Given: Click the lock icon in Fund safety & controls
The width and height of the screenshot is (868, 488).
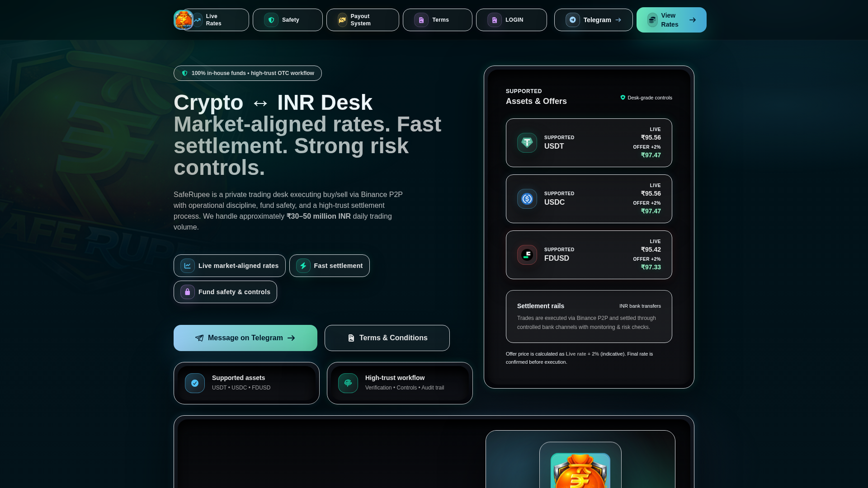Looking at the screenshot, I should tap(188, 292).
